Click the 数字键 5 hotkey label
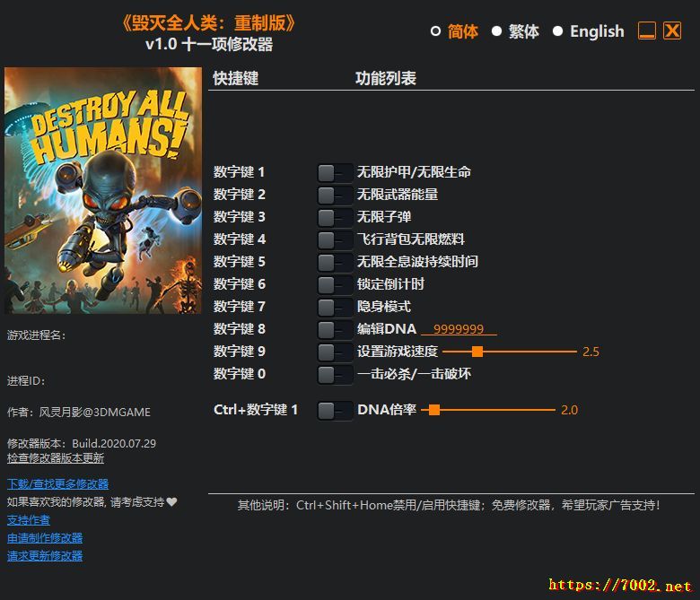Viewport: 700px width, 600px height. pyautogui.click(x=239, y=262)
